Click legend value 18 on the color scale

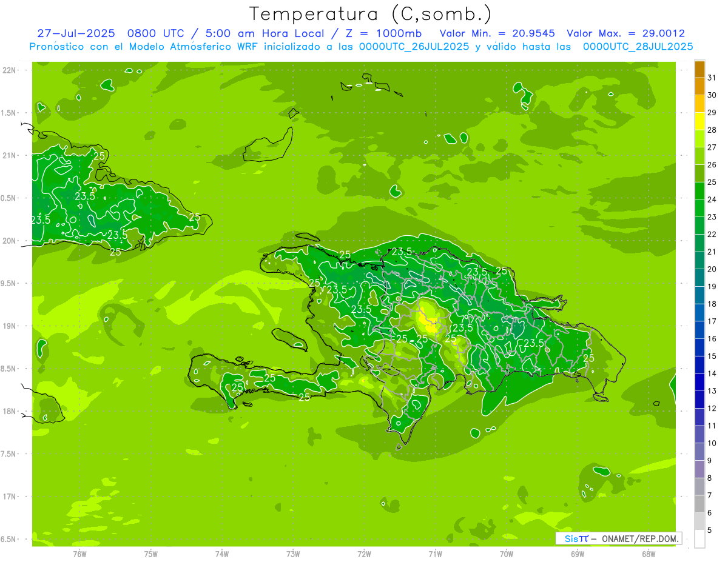tap(712, 304)
